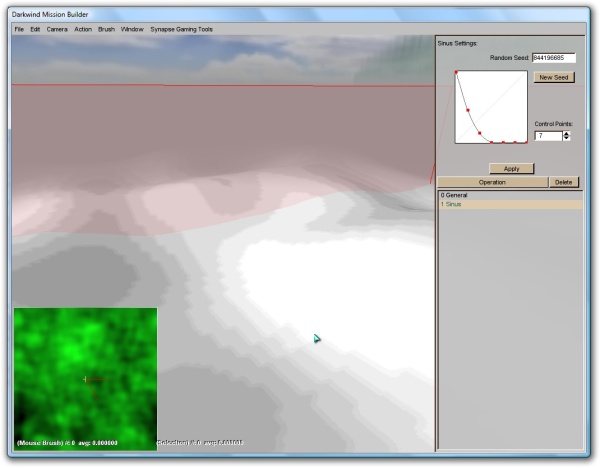Decrease Control Points with down arrow
This screenshot has height=468, width=600.
pos(566,138)
